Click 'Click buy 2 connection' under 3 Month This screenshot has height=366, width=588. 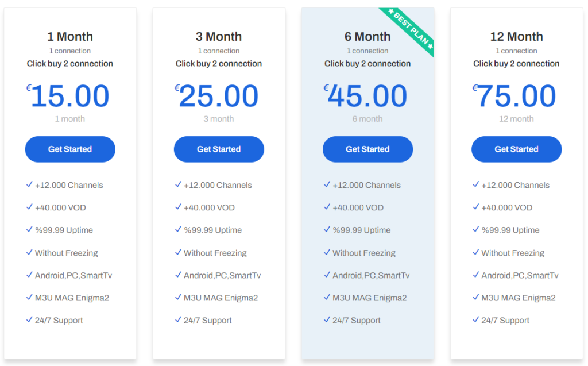pos(219,64)
